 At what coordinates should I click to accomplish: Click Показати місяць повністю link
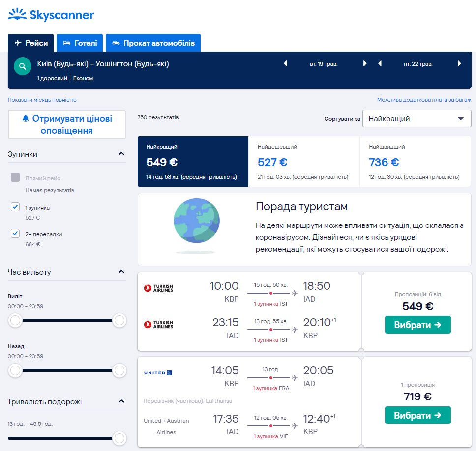(42, 100)
